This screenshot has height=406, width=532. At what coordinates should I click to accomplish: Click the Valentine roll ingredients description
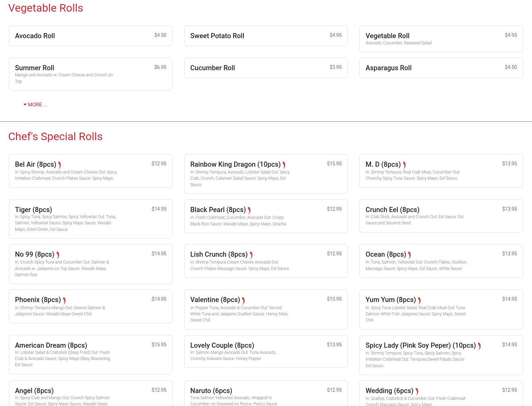click(240, 314)
